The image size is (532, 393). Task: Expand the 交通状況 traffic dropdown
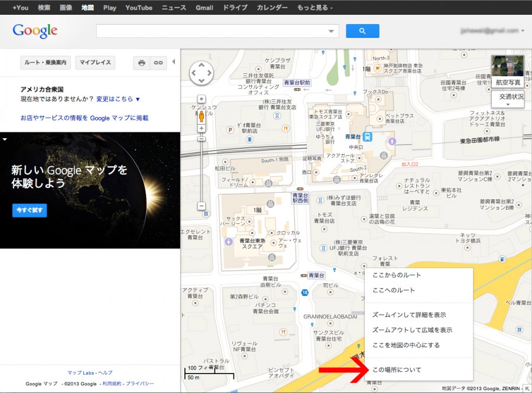508,99
